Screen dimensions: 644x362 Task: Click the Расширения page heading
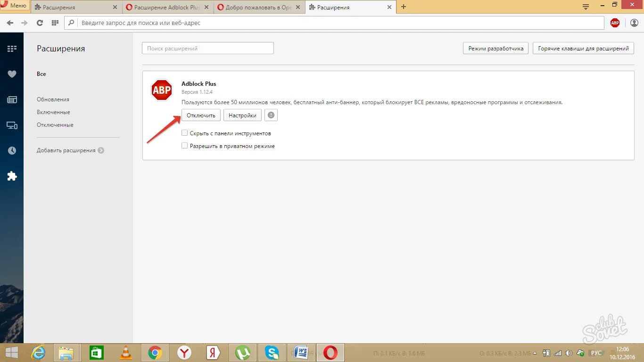(61, 49)
